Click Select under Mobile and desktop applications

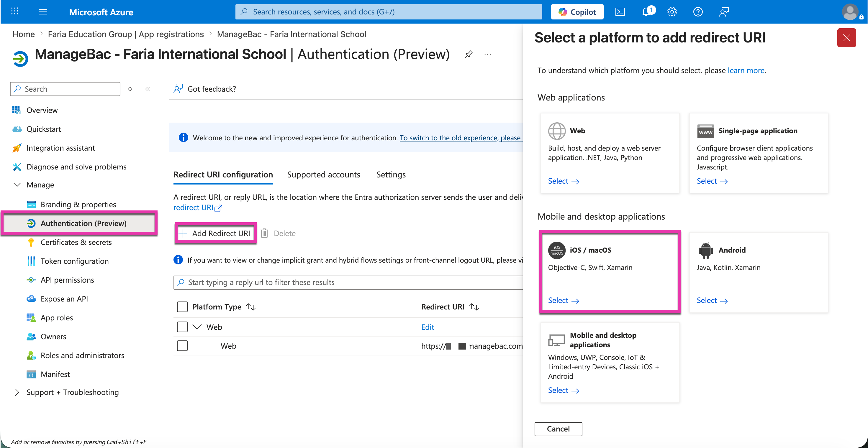click(564, 390)
